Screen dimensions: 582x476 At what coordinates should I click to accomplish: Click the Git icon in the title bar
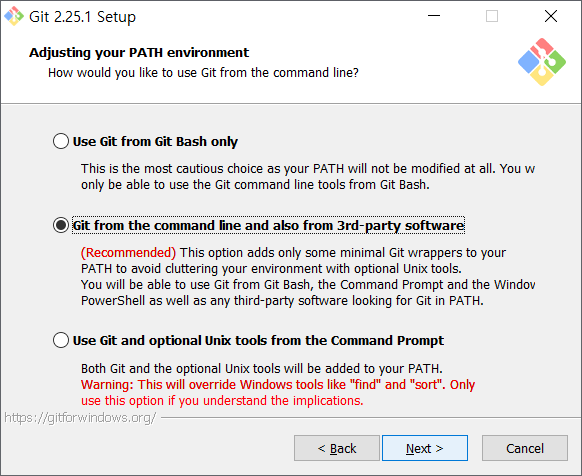click(14, 16)
